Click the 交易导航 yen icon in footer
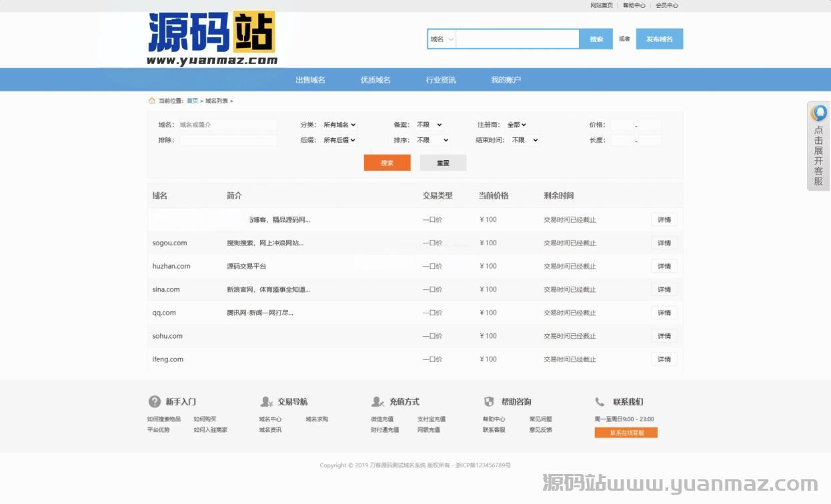831x504 pixels. pos(266,401)
